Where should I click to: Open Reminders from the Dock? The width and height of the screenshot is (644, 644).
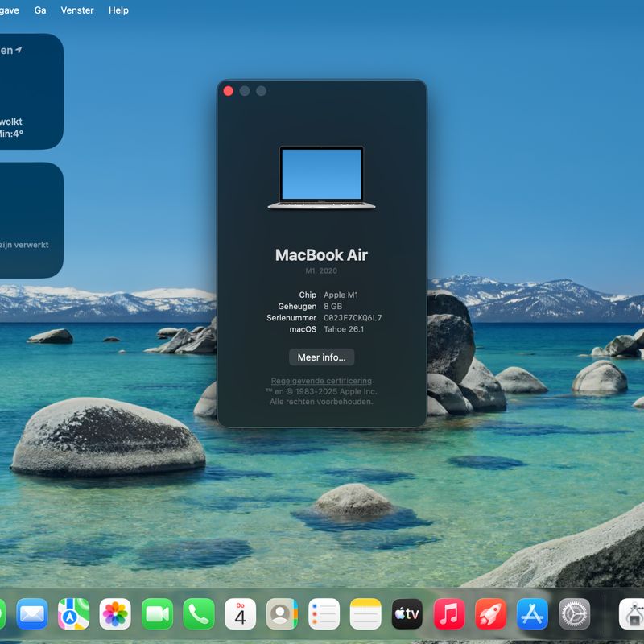point(324,614)
